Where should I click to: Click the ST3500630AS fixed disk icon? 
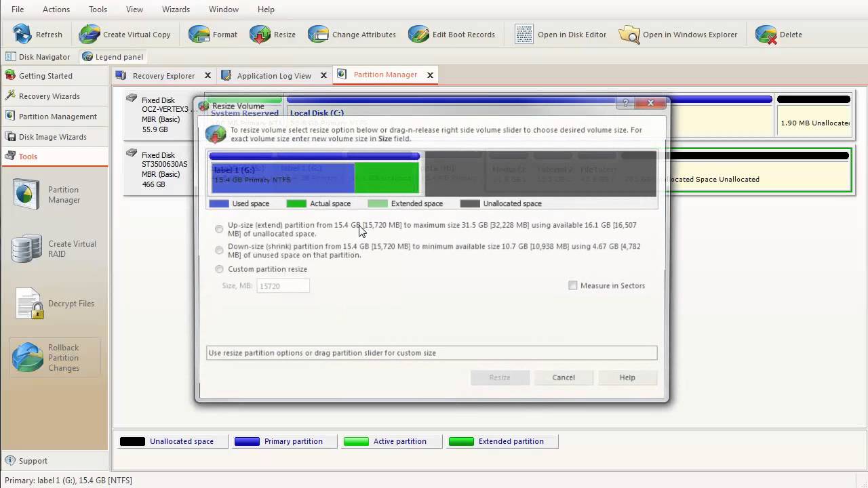coord(131,154)
